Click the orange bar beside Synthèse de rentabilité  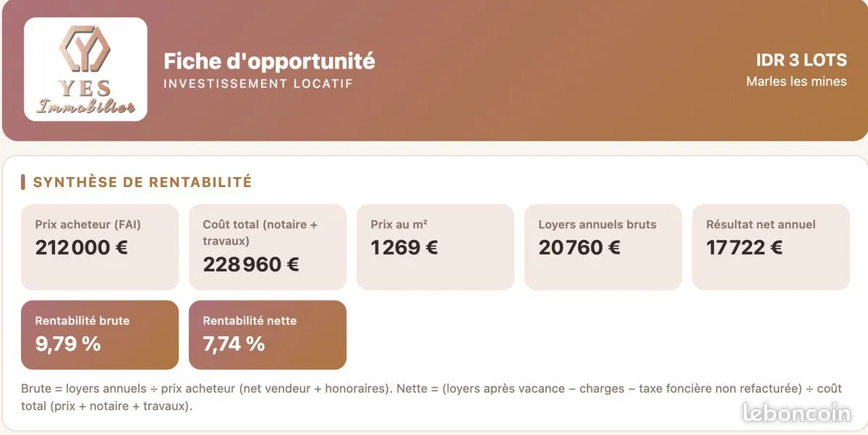(x=23, y=182)
